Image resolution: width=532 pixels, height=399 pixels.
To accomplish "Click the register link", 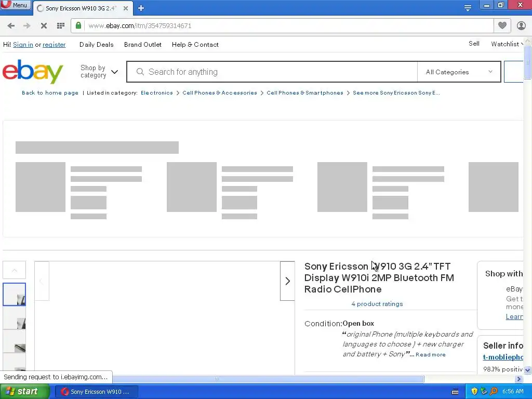I will 54,45.
